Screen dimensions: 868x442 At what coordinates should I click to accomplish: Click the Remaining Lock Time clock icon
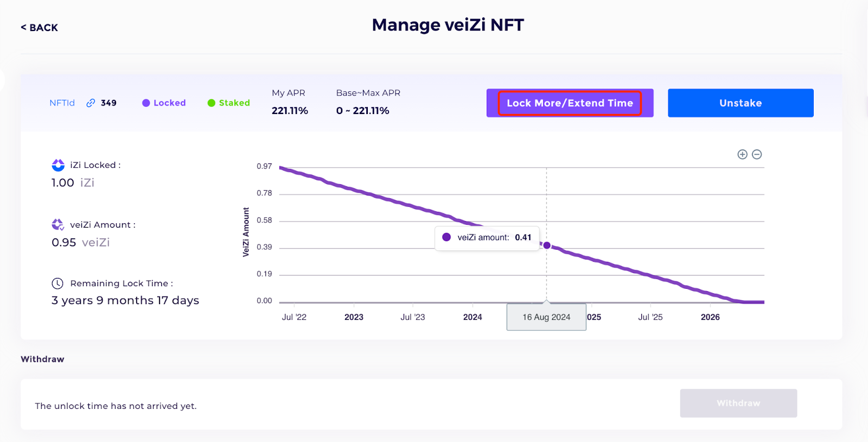click(x=58, y=283)
